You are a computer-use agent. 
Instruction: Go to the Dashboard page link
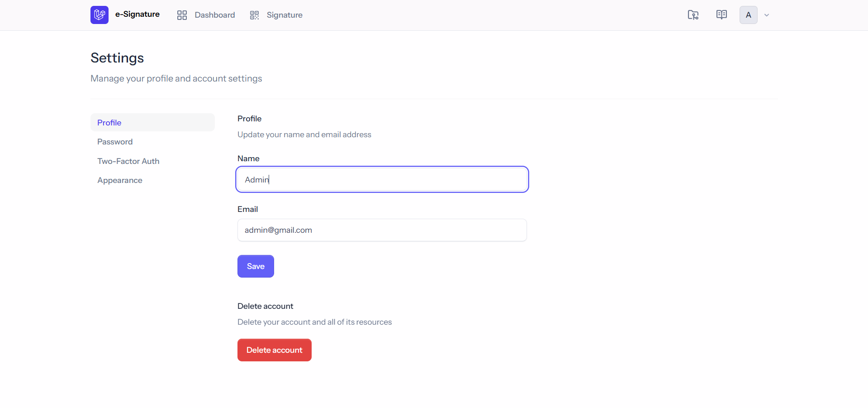click(x=214, y=15)
